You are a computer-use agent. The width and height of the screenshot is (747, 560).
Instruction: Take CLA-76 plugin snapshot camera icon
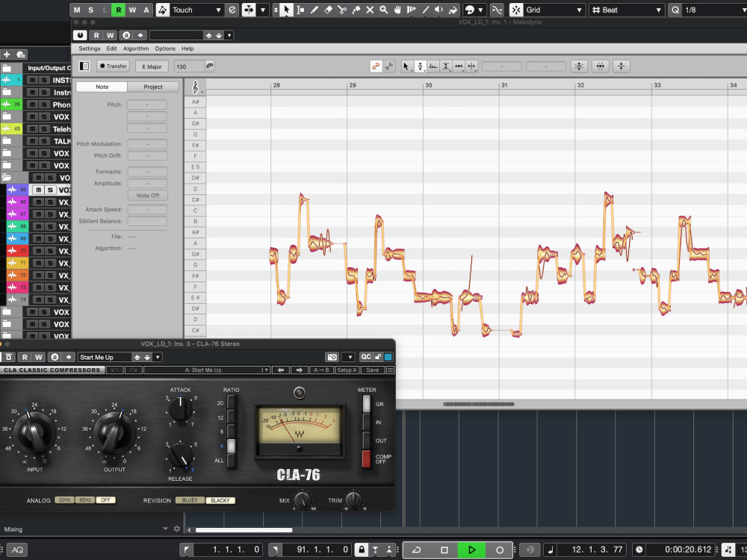[x=332, y=357]
